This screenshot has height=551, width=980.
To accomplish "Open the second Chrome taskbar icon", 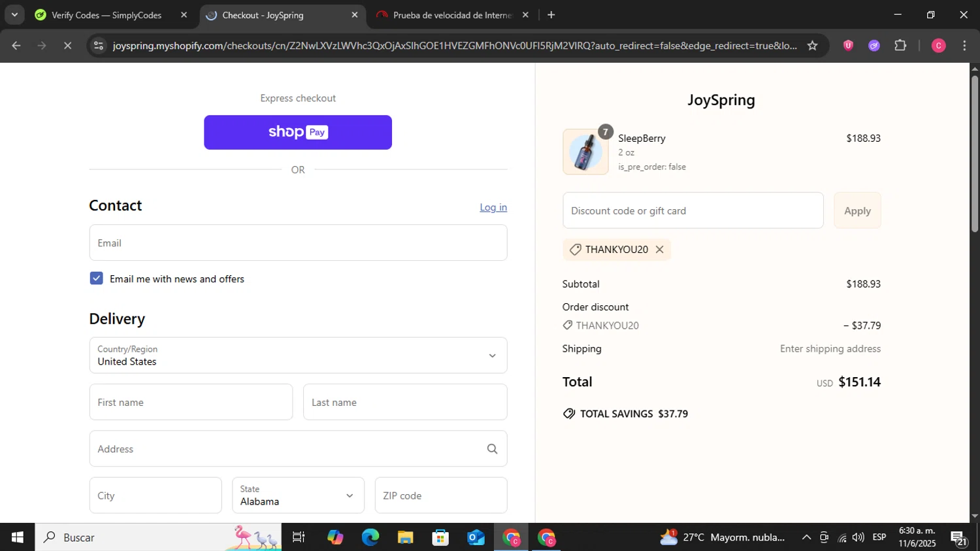I will [547, 537].
